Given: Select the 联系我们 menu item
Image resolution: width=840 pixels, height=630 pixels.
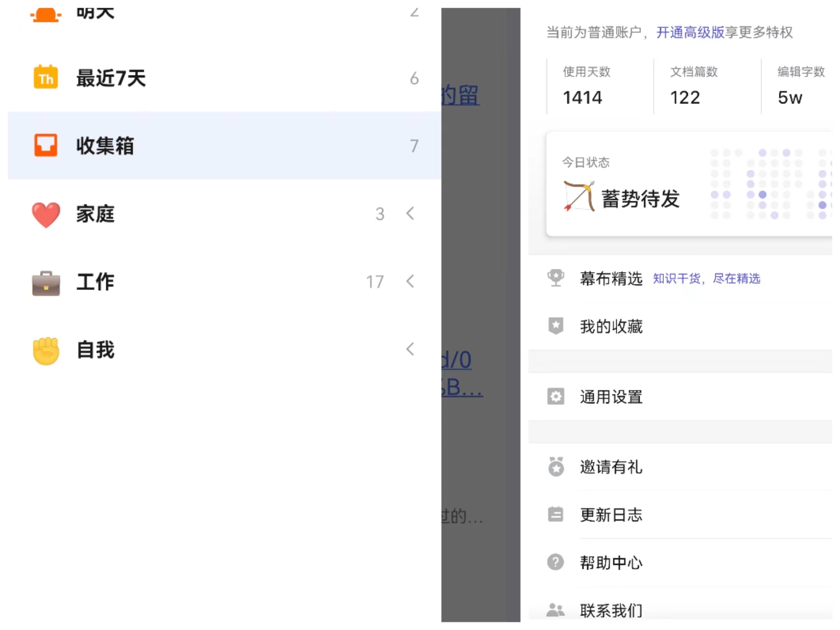Looking at the screenshot, I should coord(611,609).
